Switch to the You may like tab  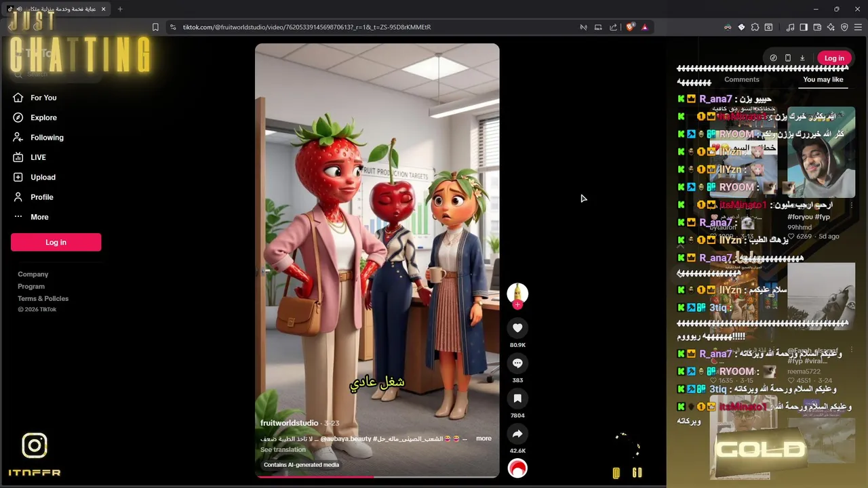pyautogui.click(x=823, y=79)
